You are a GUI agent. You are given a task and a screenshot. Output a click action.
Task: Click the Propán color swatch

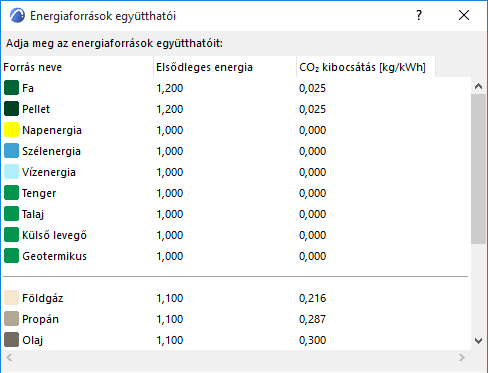pyautogui.click(x=11, y=319)
